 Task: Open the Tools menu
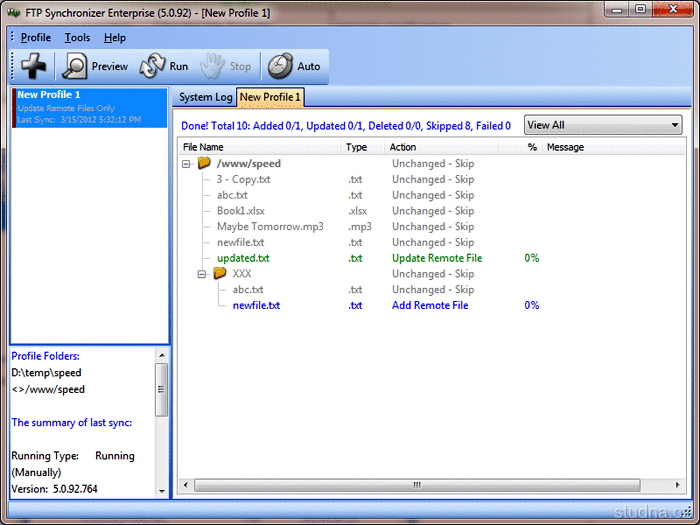pyautogui.click(x=77, y=38)
